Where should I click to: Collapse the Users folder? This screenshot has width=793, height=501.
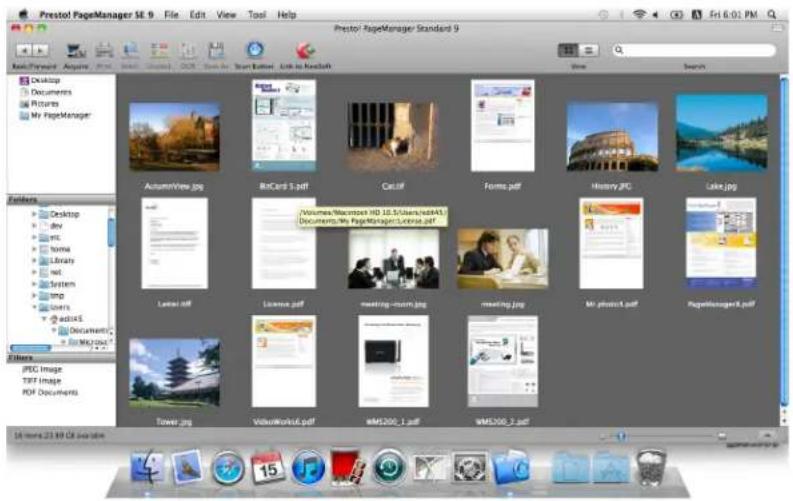(34, 307)
